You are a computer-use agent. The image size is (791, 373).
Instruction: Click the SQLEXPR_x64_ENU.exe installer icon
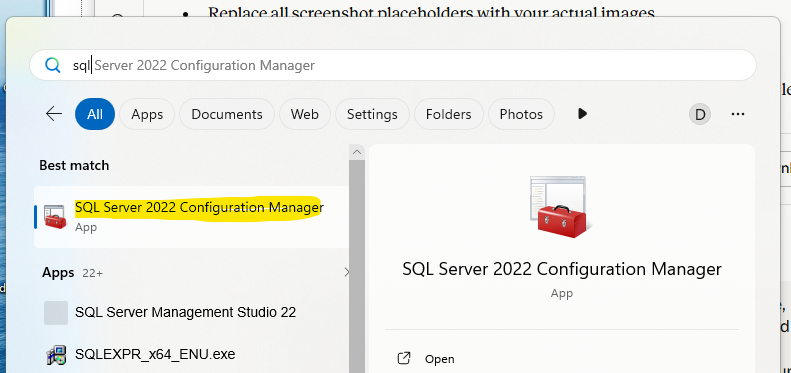click(56, 355)
